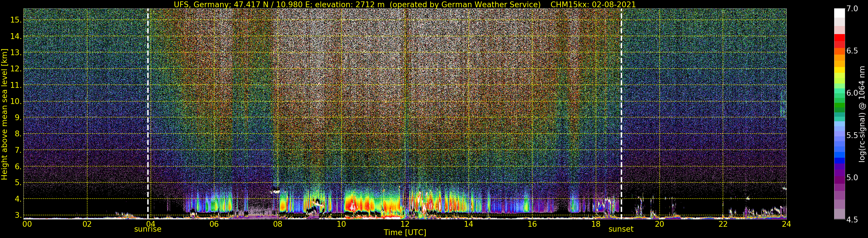Select the 'Height above mean sea level [km]' label
868x238 pixels.
click(x=4, y=114)
